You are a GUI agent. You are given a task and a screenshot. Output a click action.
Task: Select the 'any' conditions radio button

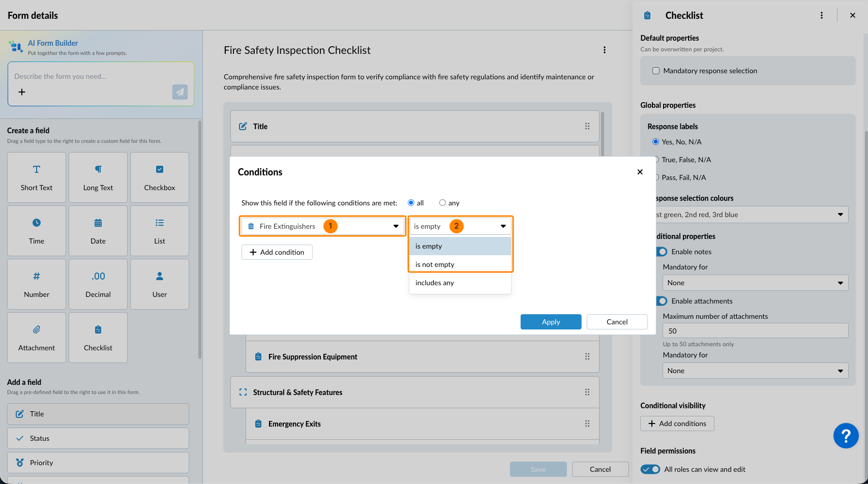(x=442, y=203)
